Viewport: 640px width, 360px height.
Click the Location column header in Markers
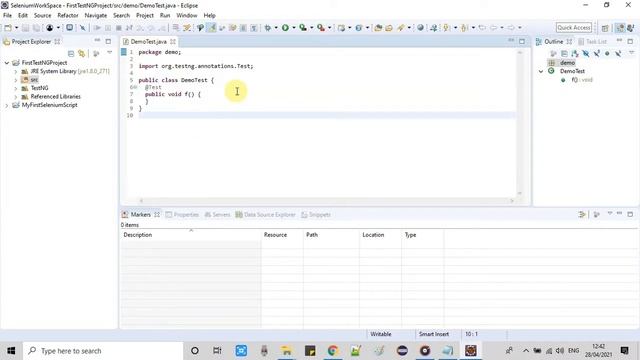click(x=380, y=235)
